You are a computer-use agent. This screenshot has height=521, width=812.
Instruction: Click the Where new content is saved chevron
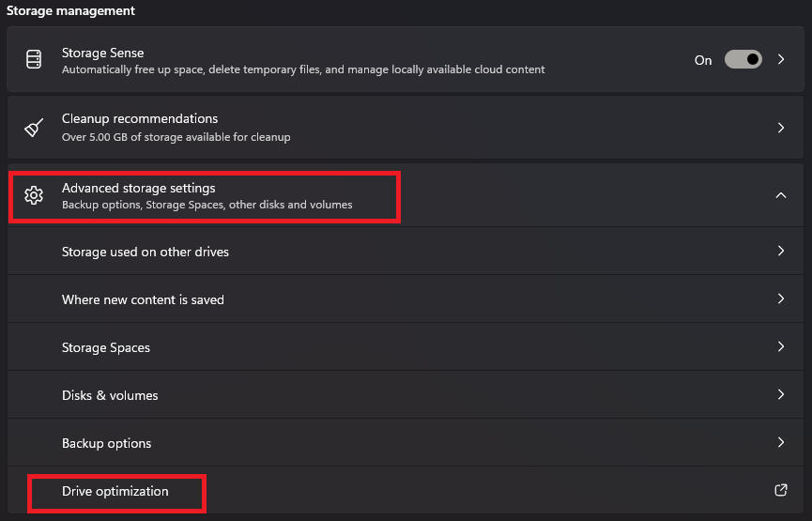pos(781,299)
